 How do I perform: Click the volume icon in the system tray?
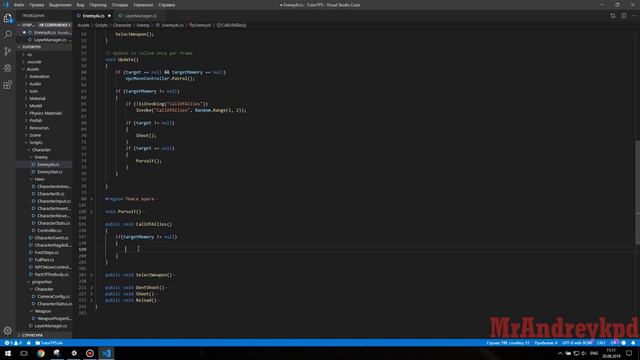click(584, 353)
